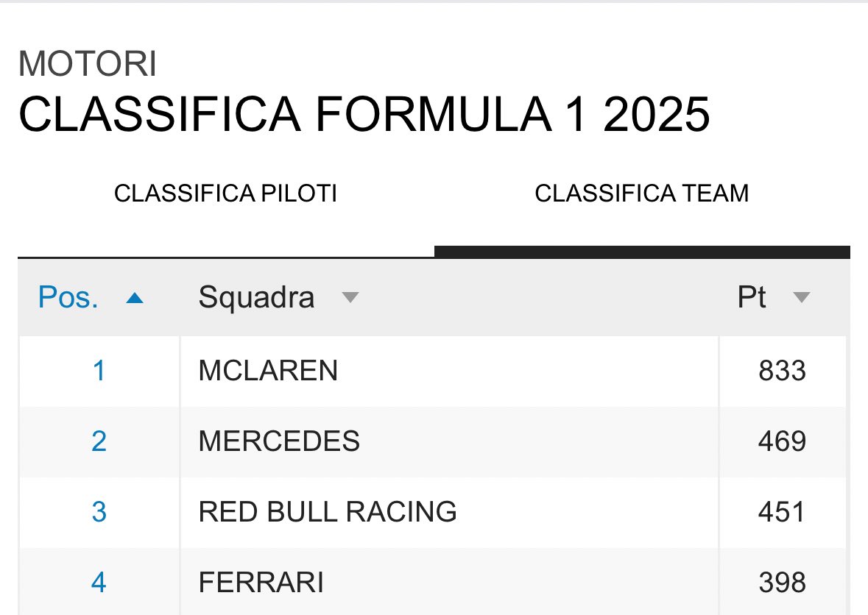868x615 pixels.
Task: Click position number 2 in the table
Action: [x=99, y=441]
